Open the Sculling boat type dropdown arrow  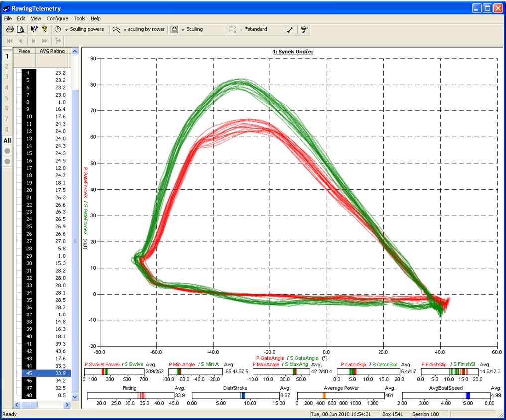point(183,30)
